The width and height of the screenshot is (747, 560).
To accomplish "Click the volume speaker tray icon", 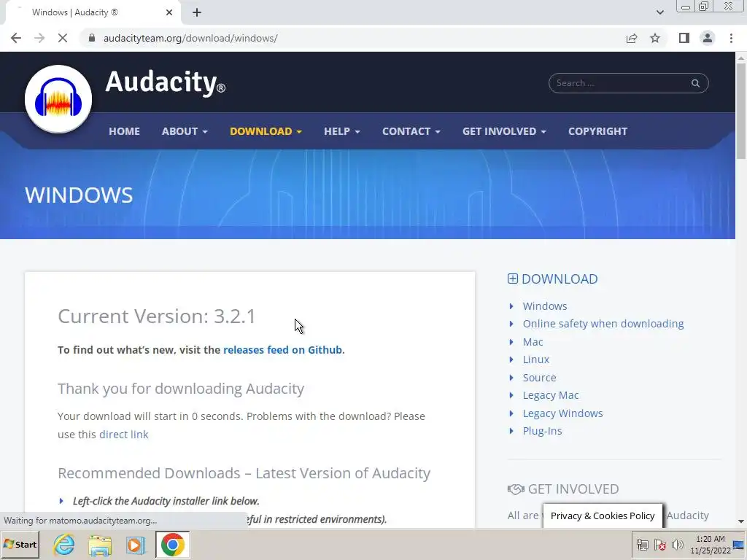I will 678,544.
